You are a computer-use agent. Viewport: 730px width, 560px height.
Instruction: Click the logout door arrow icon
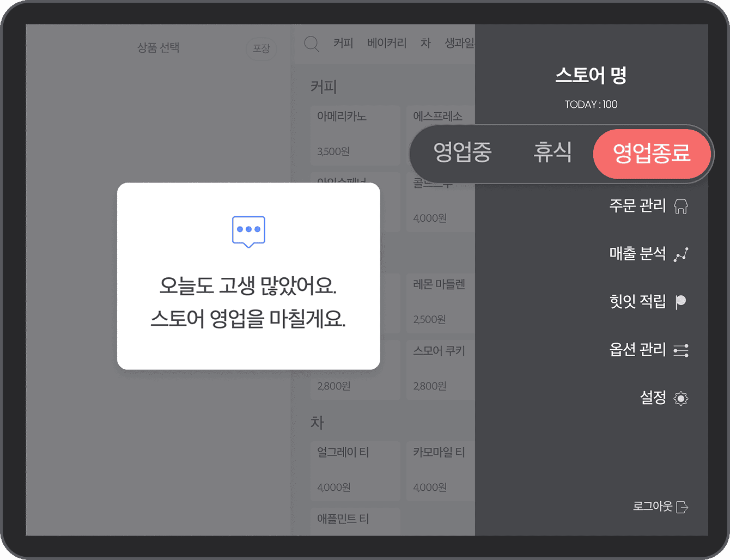(682, 507)
